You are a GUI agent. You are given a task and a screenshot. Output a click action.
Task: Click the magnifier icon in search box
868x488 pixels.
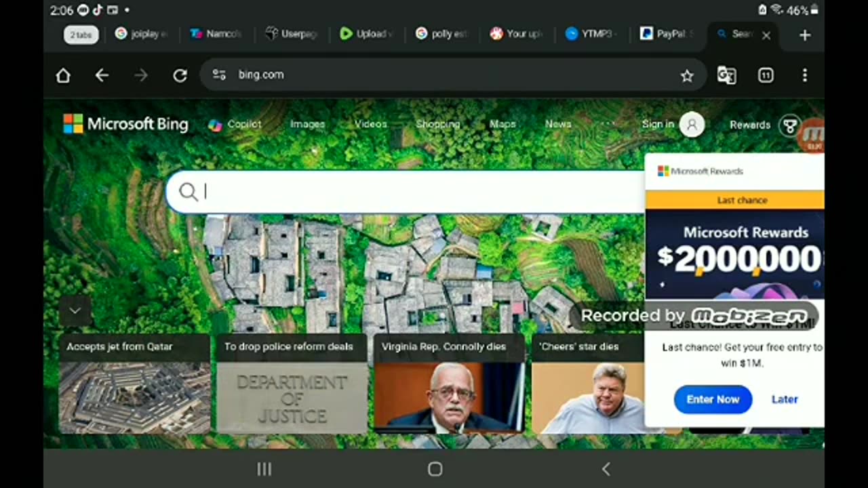point(189,192)
